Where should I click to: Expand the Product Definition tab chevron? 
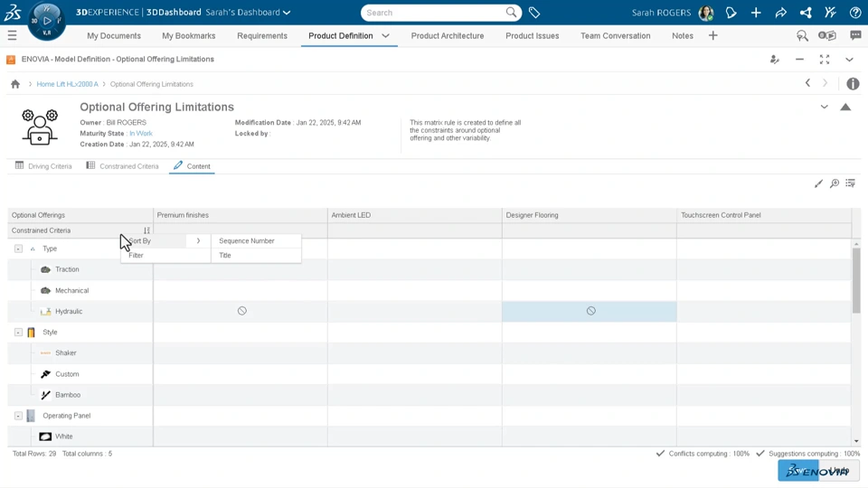pos(385,35)
